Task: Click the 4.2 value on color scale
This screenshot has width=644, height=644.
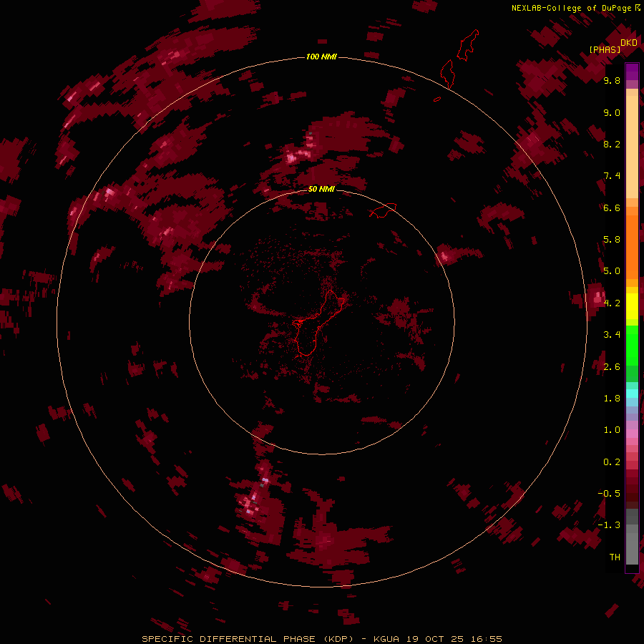Action: pos(612,303)
